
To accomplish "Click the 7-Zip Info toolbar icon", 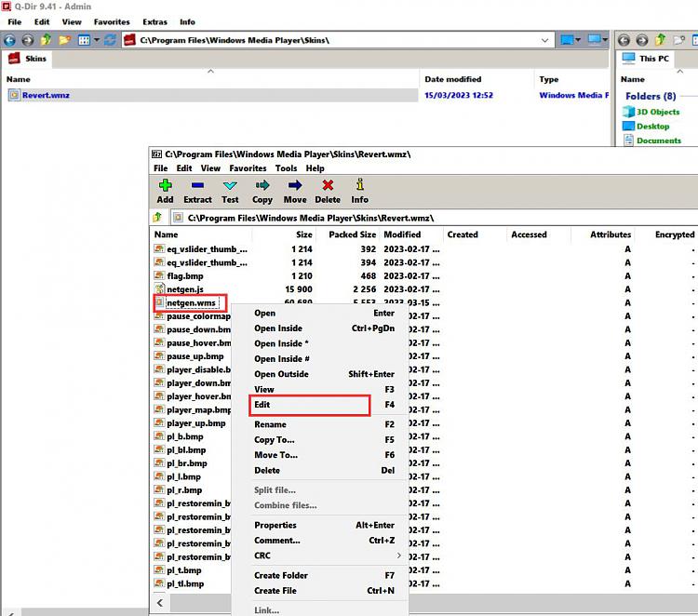I will point(359,185).
